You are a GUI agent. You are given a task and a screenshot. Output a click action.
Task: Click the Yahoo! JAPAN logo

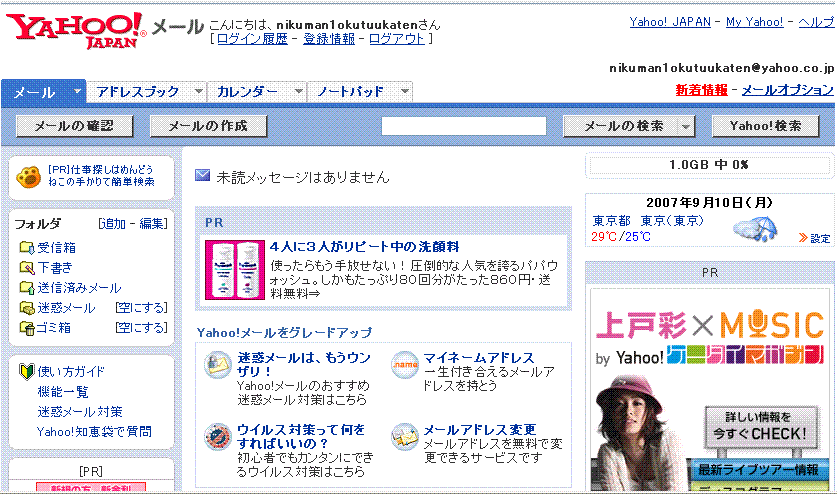(76, 30)
